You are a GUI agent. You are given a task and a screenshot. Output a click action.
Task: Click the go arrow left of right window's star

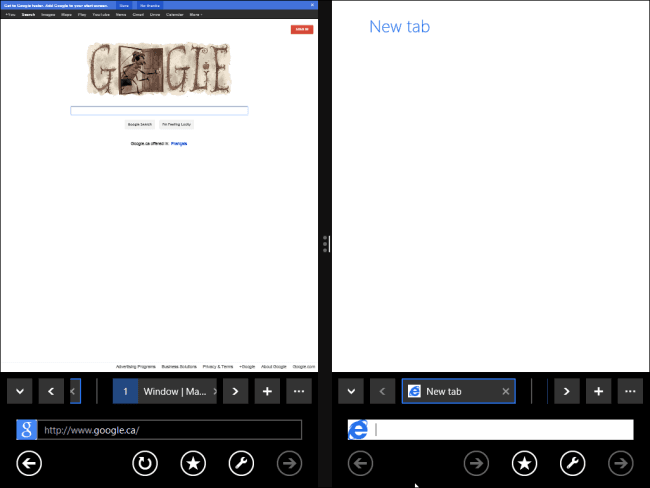[476, 463]
